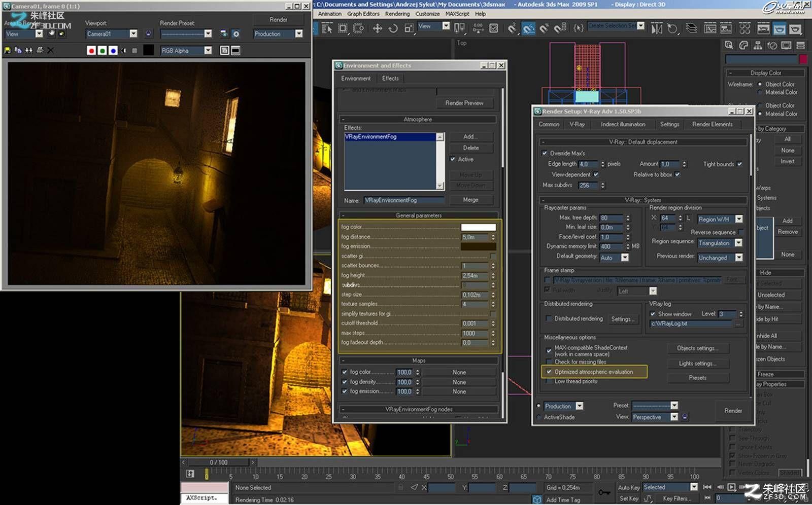The width and height of the screenshot is (812, 505).
Task: Open the MAXScript menu
Action: (x=457, y=14)
